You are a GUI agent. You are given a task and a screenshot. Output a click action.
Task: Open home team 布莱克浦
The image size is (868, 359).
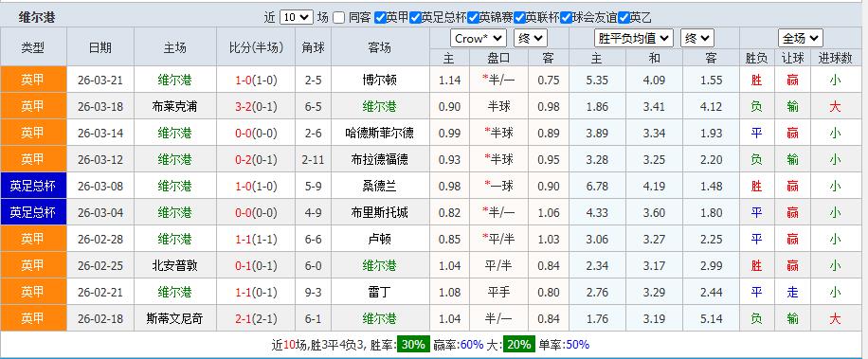174,107
